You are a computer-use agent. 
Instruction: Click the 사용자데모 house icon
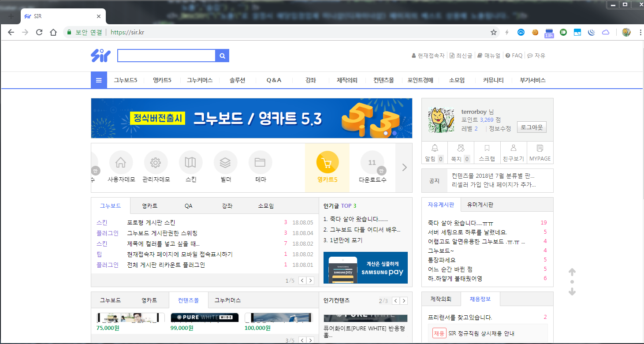tap(121, 163)
